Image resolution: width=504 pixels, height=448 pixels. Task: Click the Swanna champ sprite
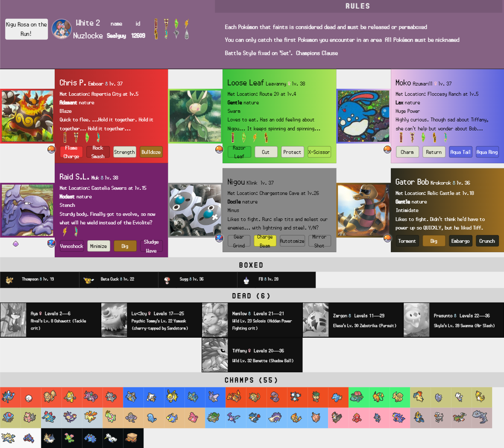(x=110, y=438)
